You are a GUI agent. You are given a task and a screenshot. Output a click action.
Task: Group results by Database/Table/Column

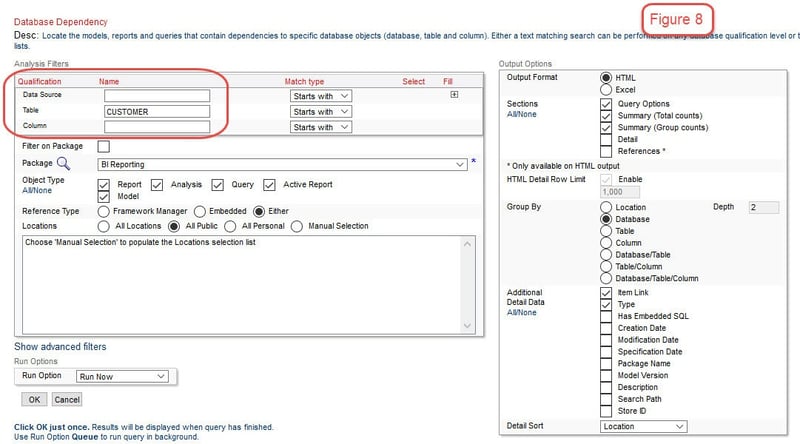(606, 279)
